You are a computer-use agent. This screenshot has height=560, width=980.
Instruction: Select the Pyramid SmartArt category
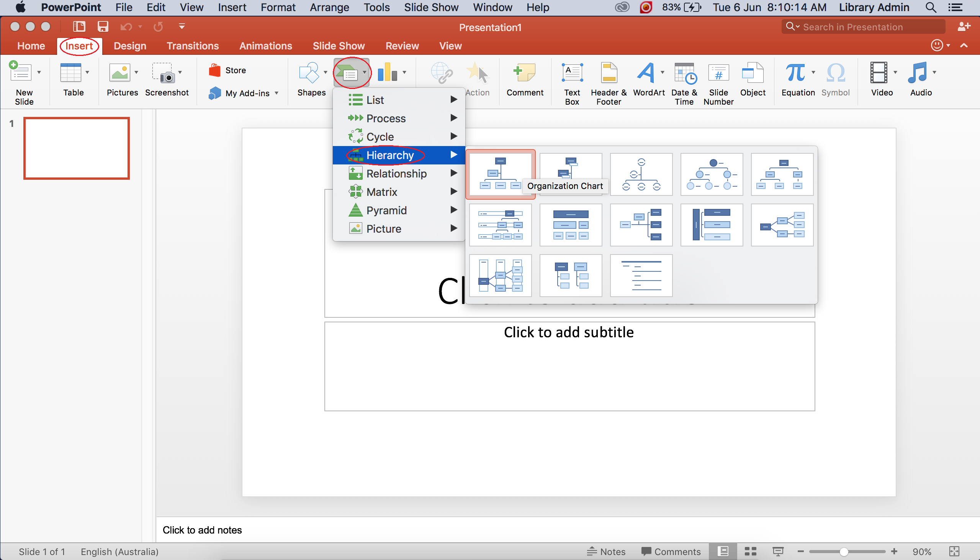pos(399,210)
